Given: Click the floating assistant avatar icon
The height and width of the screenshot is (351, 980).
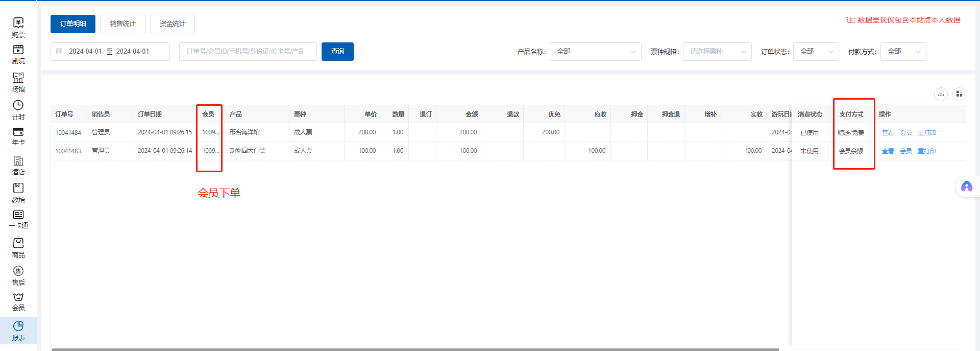Looking at the screenshot, I should [x=966, y=187].
